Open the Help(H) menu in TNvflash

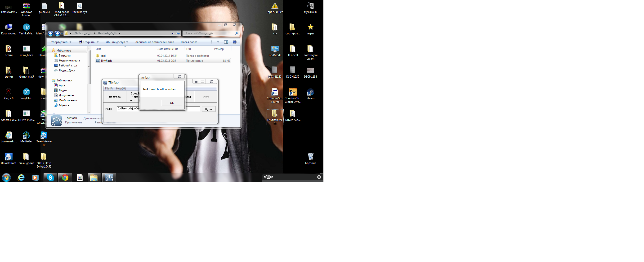121,89
